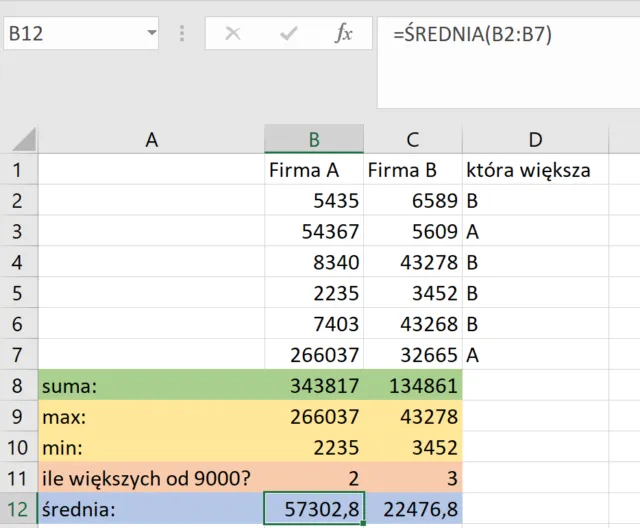Image resolution: width=640 pixels, height=528 pixels.
Task: Click the Enter checkmark icon in formula bar
Action: [289, 34]
